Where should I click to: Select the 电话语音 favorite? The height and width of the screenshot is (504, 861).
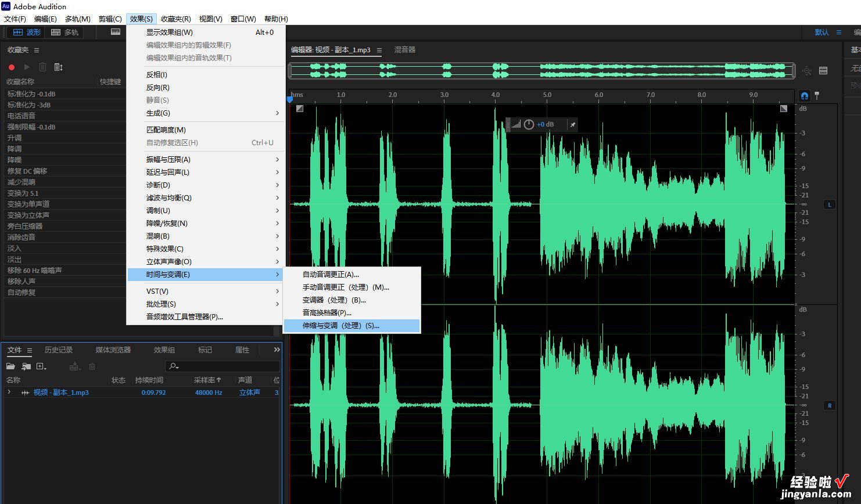click(x=64, y=116)
